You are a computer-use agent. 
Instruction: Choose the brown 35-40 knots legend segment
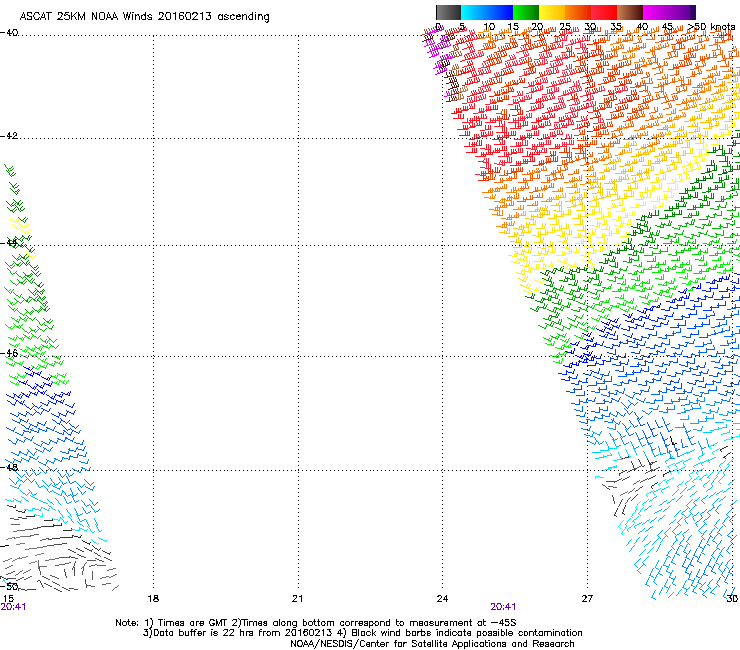630,12
